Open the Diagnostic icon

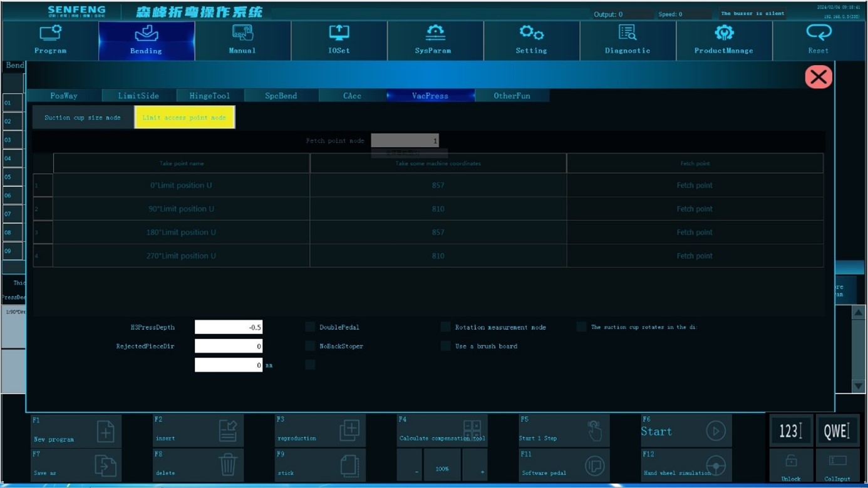coord(627,33)
